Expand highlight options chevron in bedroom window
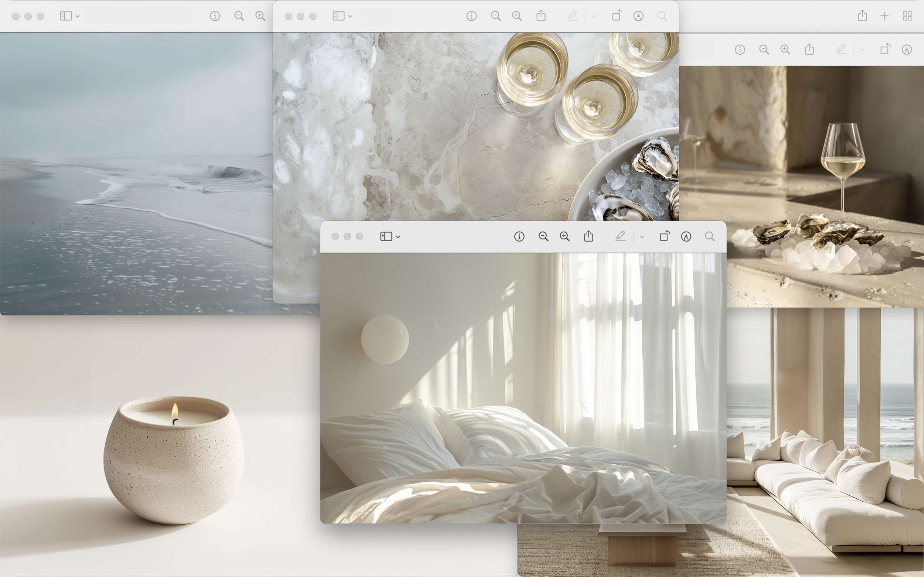924x577 pixels. [642, 237]
